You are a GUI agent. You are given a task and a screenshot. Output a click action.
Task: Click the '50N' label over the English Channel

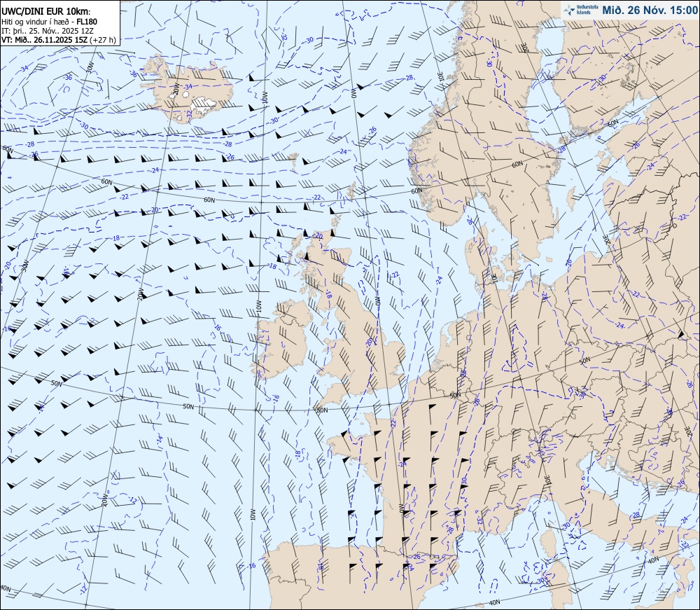pos(322,410)
